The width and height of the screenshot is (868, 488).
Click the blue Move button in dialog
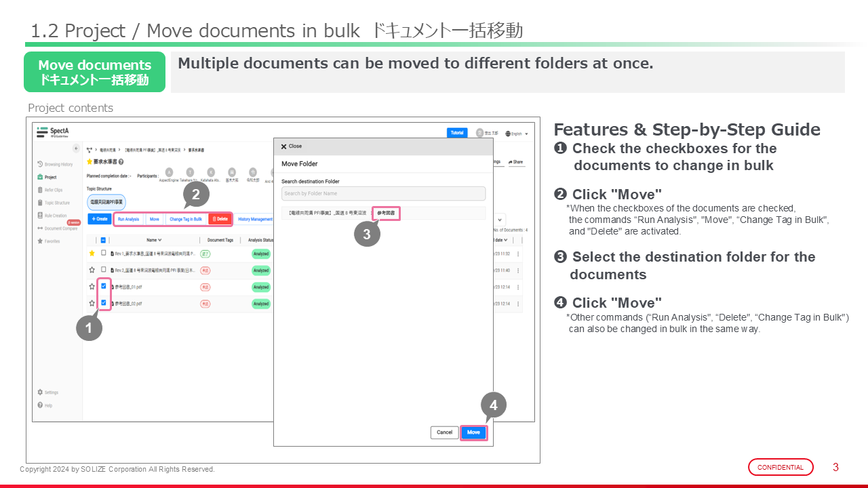tap(473, 432)
